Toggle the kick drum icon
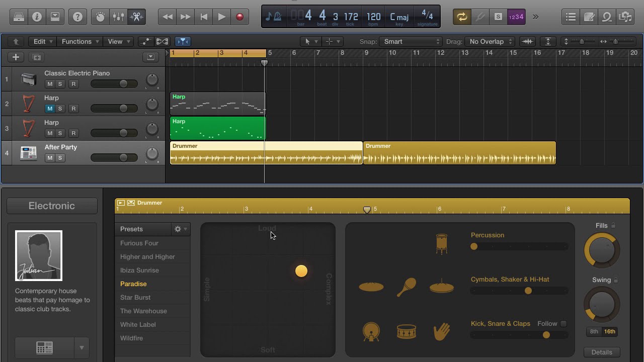Screen dimensions: 644x362 (x=371, y=332)
